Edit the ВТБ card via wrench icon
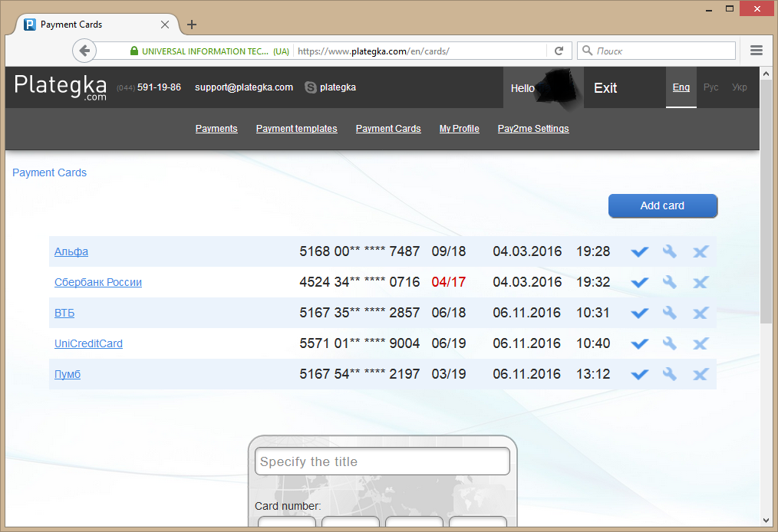Screen dimensions: 778x532 pyautogui.click(x=670, y=313)
